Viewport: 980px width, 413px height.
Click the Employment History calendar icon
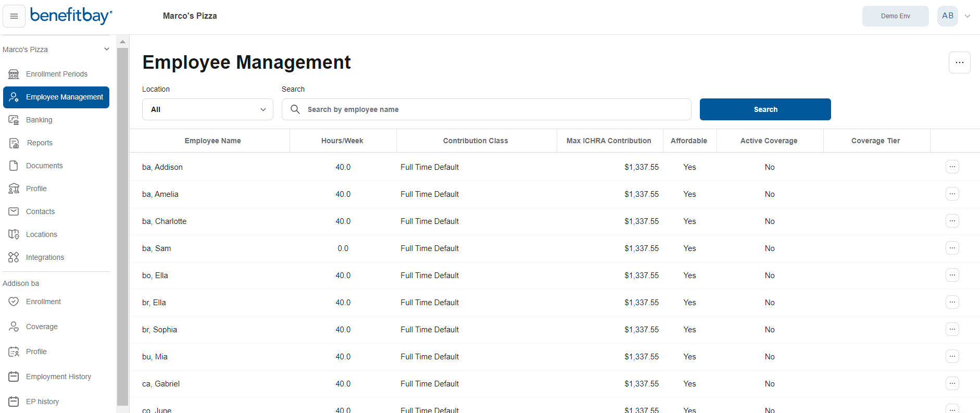pos(14,377)
